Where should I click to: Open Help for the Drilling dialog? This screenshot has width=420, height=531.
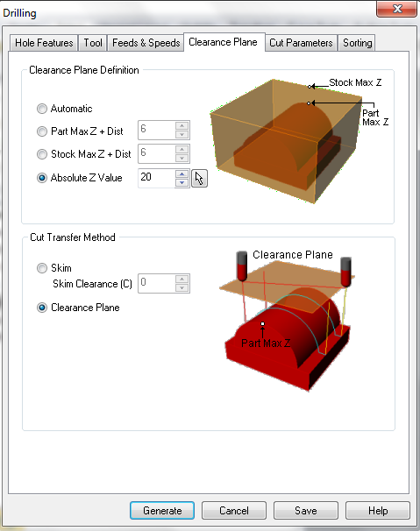pyautogui.click(x=378, y=510)
